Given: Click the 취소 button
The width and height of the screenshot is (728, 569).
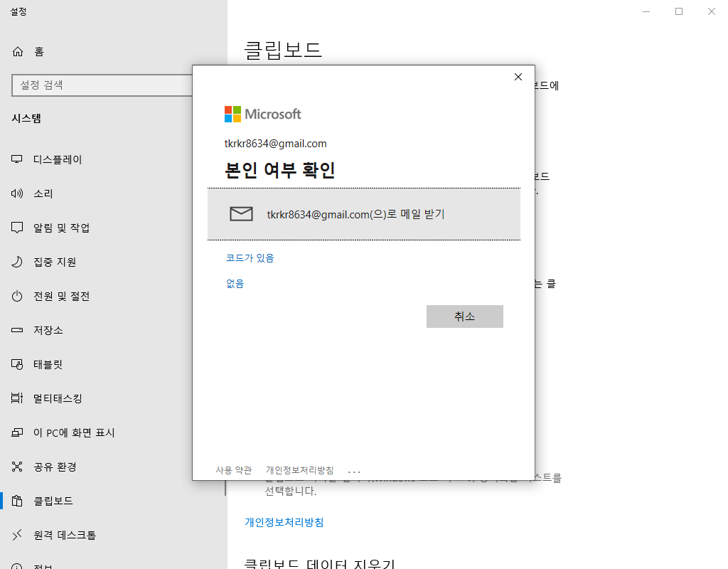Looking at the screenshot, I should tap(465, 317).
